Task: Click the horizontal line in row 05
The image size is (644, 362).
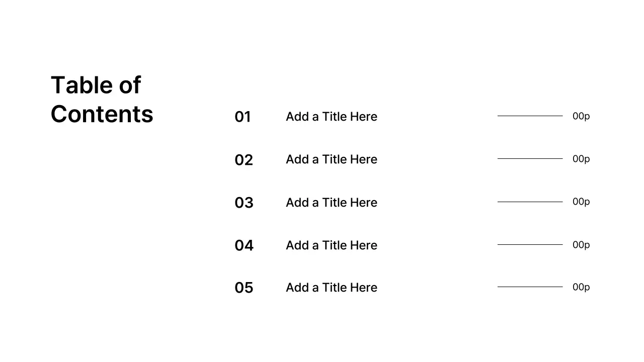Action: coord(530,287)
